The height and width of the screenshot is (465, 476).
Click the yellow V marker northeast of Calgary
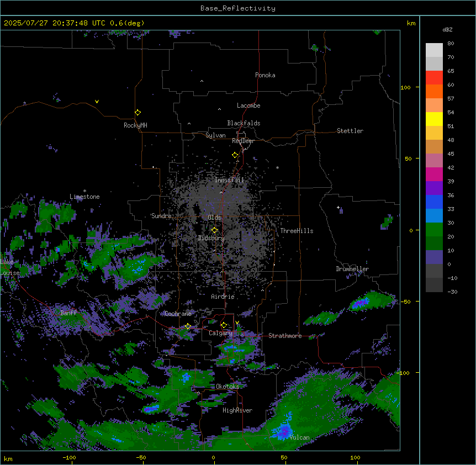(237, 323)
